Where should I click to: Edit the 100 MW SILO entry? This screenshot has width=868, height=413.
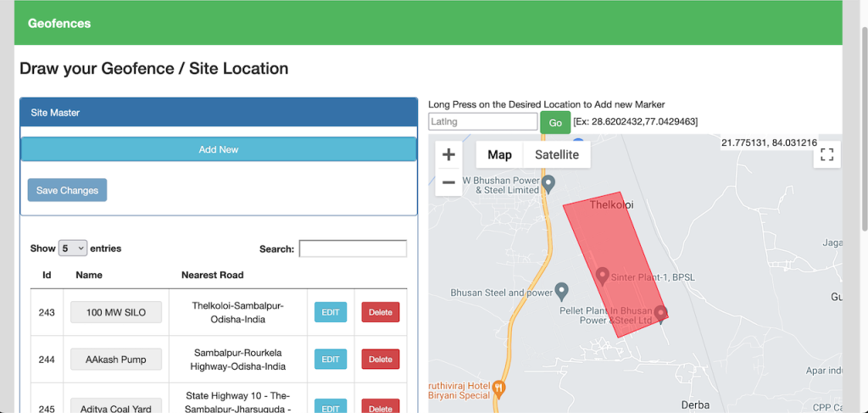pyautogui.click(x=331, y=312)
